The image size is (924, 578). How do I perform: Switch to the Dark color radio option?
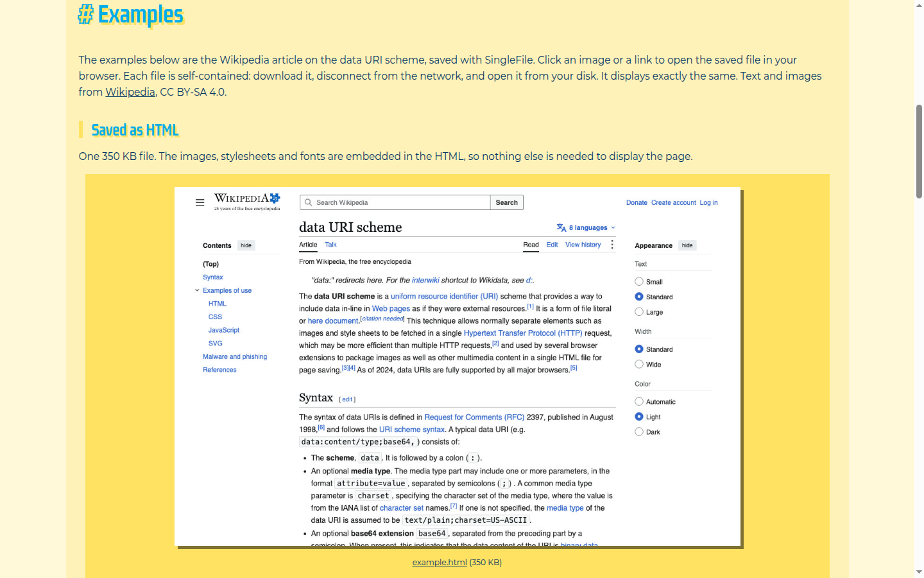(x=639, y=432)
